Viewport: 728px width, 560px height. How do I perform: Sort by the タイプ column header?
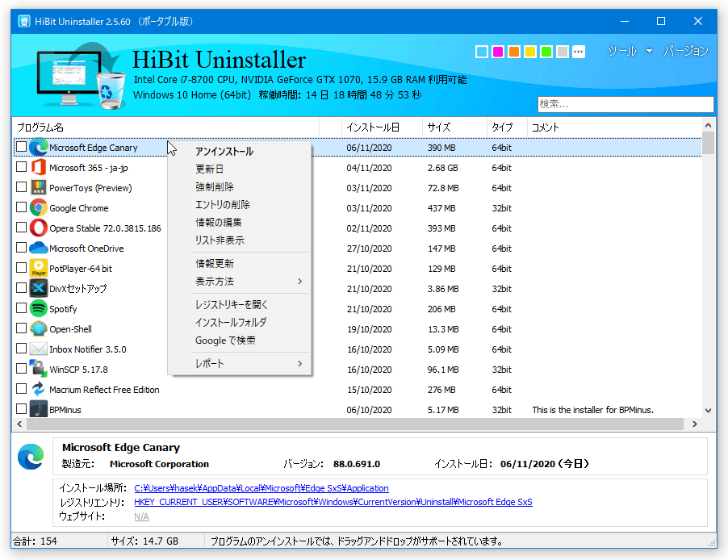pyautogui.click(x=508, y=127)
